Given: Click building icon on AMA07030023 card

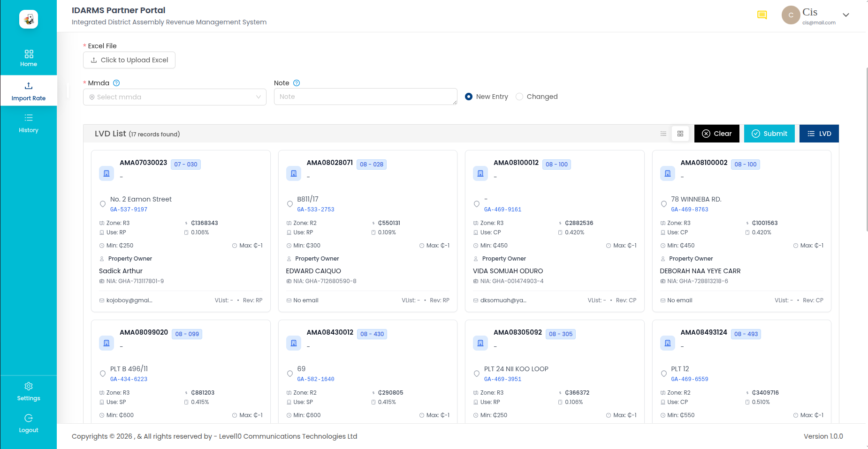Looking at the screenshot, I should point(107,173).
